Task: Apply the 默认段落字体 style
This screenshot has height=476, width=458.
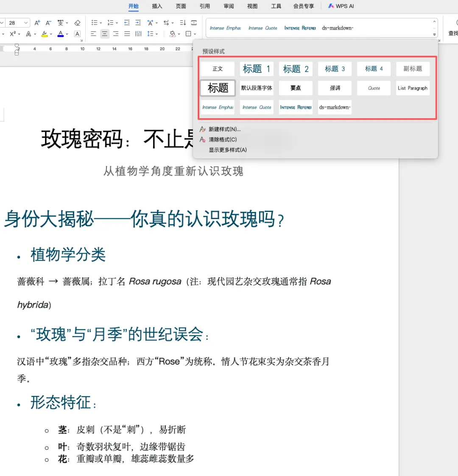Action: 257,88
